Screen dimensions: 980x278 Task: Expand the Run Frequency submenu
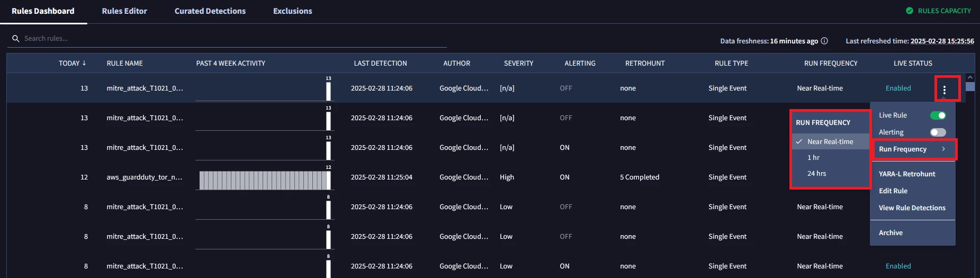click(x=913, y=149)
